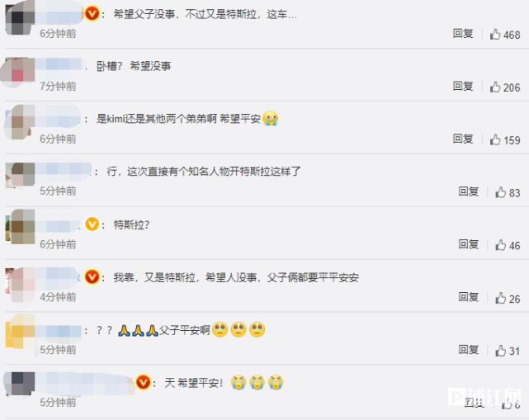Click 回复 on the 26-like comment
529x420 pixels.
pyautogui.click(x=468, y=297)
